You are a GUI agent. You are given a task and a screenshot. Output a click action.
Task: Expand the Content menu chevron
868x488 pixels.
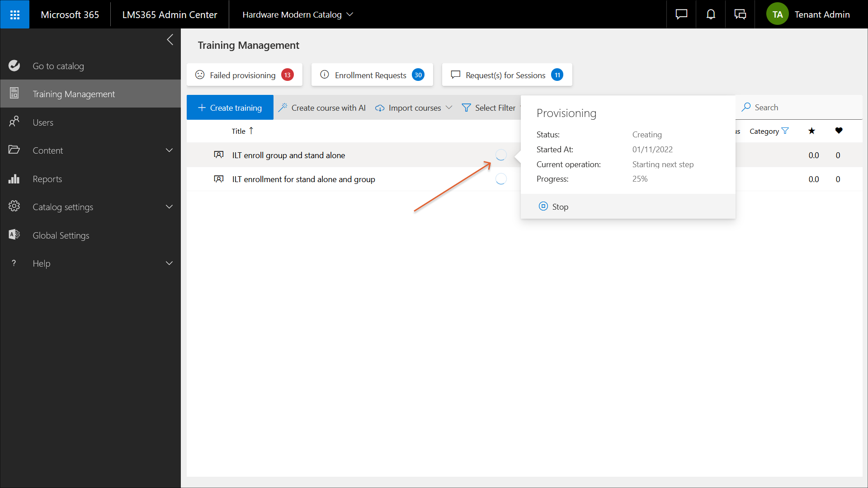click(169, 150)
